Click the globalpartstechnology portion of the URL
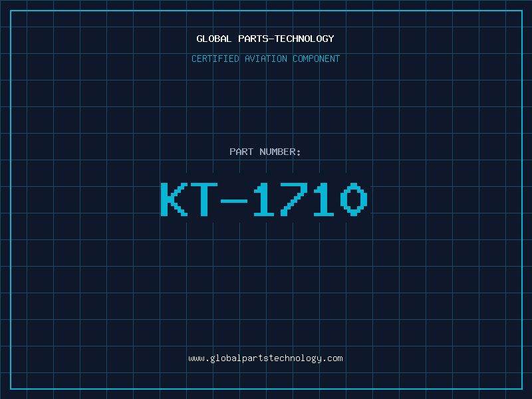 [x=265, y=358]
